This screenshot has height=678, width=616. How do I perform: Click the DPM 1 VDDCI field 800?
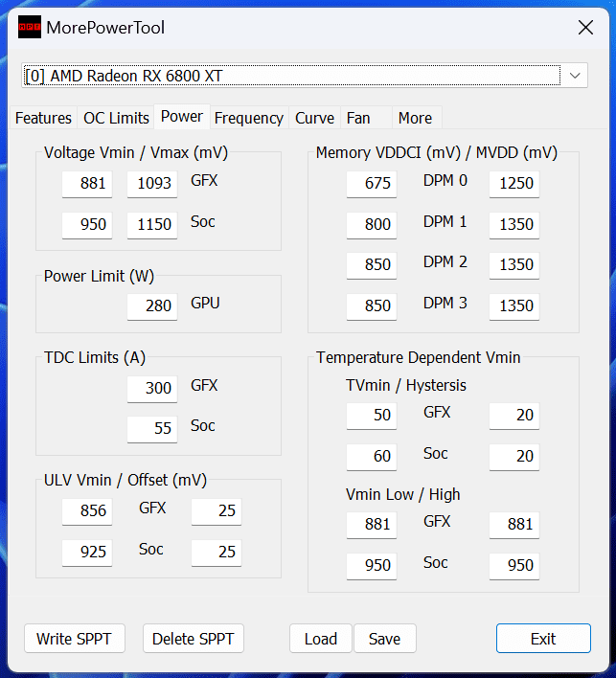tap(372, 225)
